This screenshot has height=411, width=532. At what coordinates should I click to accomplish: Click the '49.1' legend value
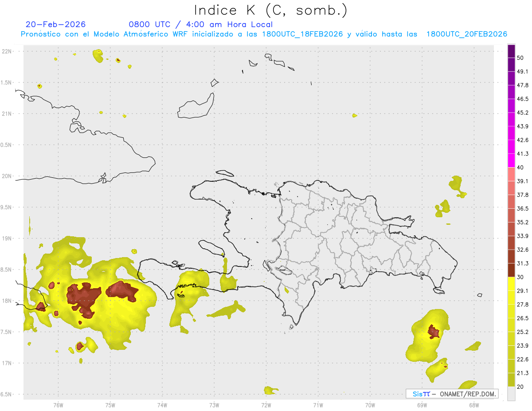pyautogui.click(x=523, y=71)
